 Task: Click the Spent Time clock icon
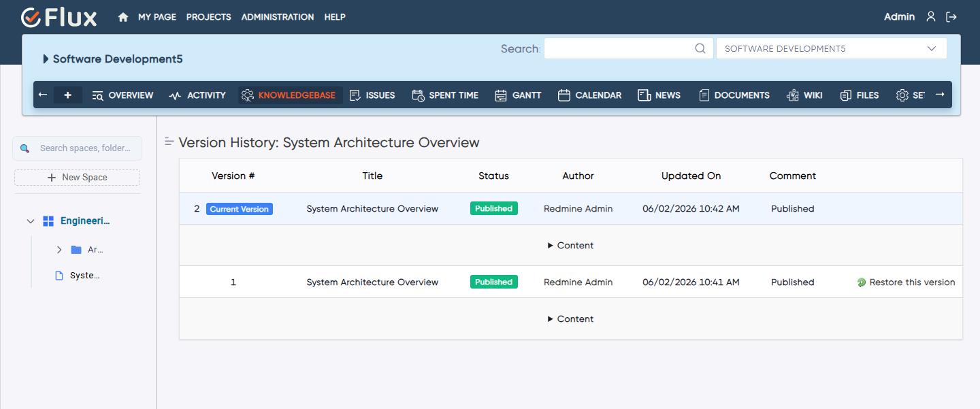click(418, 95)
